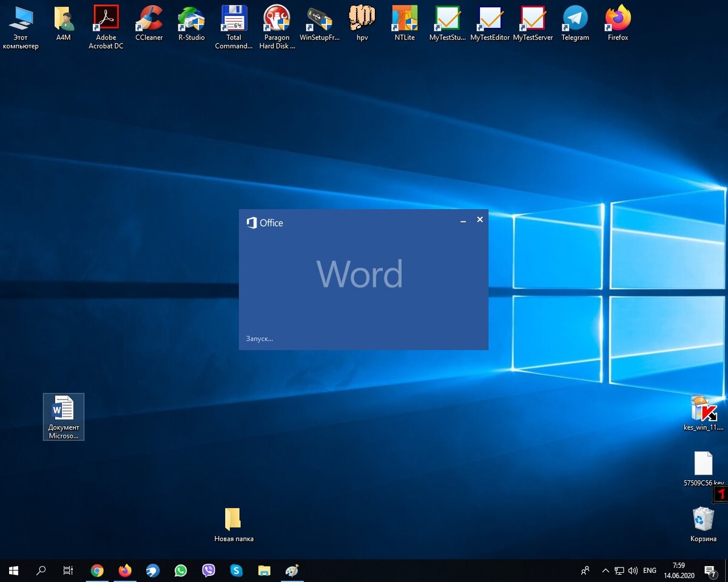Viewport: 728px width, 582px height.
Task: Open Thunderbird from the taskbar
Action: tap(153, 570)
